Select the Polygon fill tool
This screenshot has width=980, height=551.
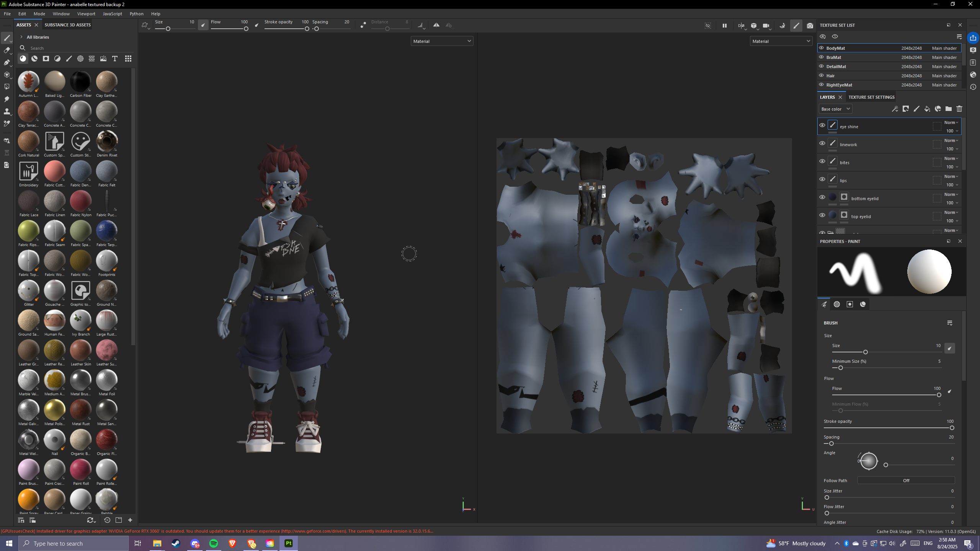pos(7,87)
